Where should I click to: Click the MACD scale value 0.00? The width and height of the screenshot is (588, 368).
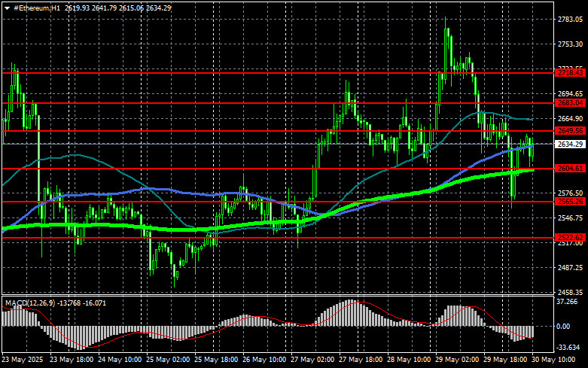click(563, 327)
